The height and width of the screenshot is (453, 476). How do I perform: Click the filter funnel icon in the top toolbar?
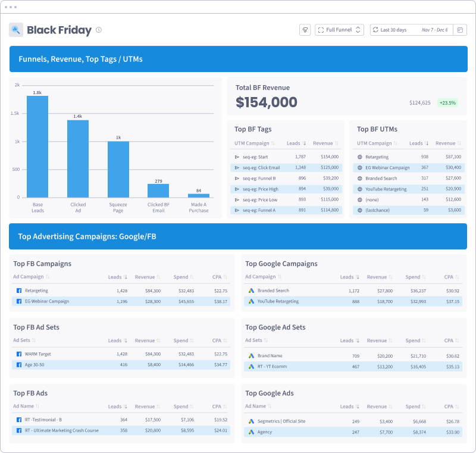pyautogui.click(x=304, y=30)
